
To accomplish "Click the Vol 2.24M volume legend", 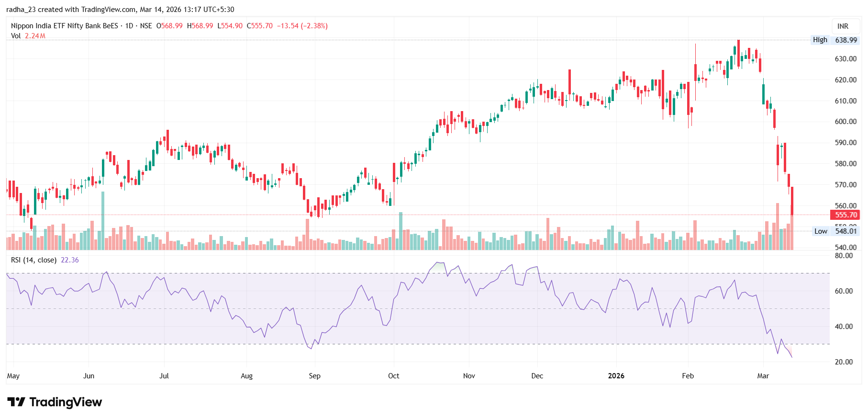I will click(x=28, y=36).
